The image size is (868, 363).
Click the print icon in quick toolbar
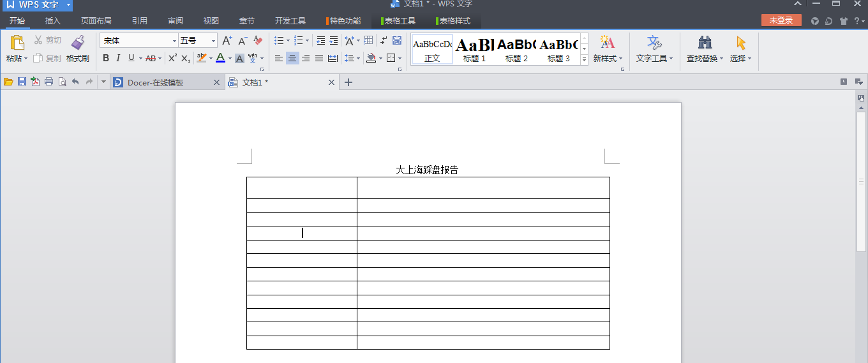click(x=49, y=82)
